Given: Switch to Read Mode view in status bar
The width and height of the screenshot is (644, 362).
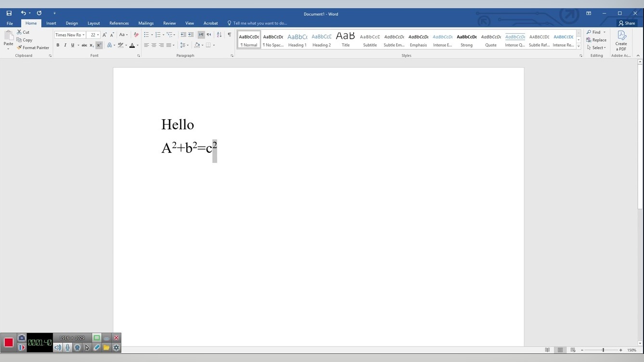Looking at the screenshot, I should click(548, 350).
